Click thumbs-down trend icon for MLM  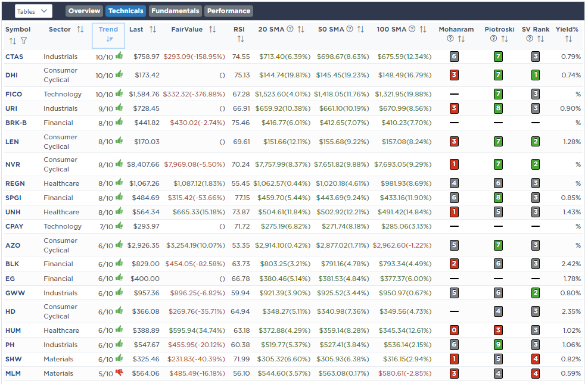[119, 373]
